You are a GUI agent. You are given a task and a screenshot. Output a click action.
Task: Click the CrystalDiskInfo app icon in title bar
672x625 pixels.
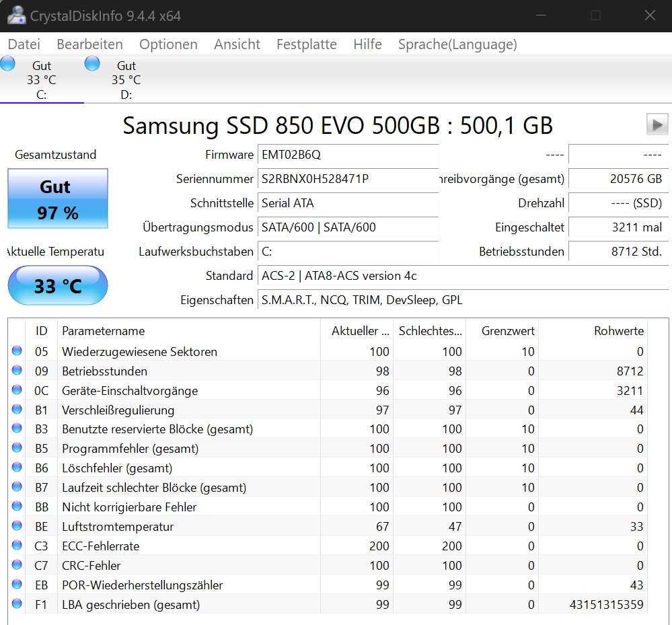click(17, 15)
